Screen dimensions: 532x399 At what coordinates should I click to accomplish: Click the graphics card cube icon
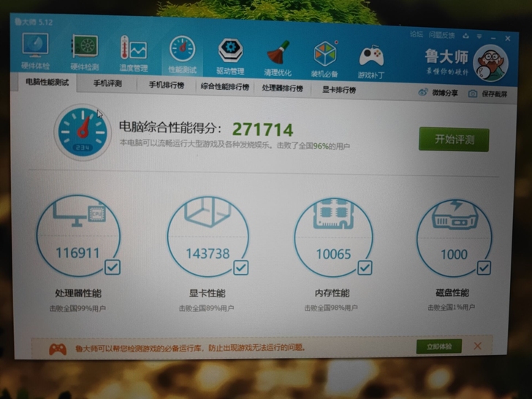click(208, 212)
